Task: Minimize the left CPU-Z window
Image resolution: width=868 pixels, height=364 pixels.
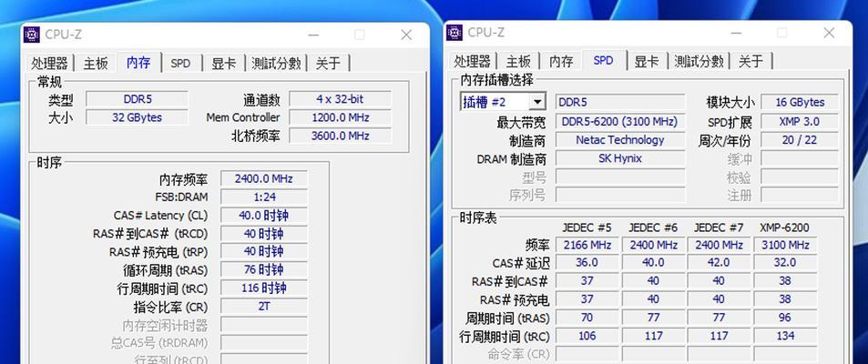Action: click(314, 35)
